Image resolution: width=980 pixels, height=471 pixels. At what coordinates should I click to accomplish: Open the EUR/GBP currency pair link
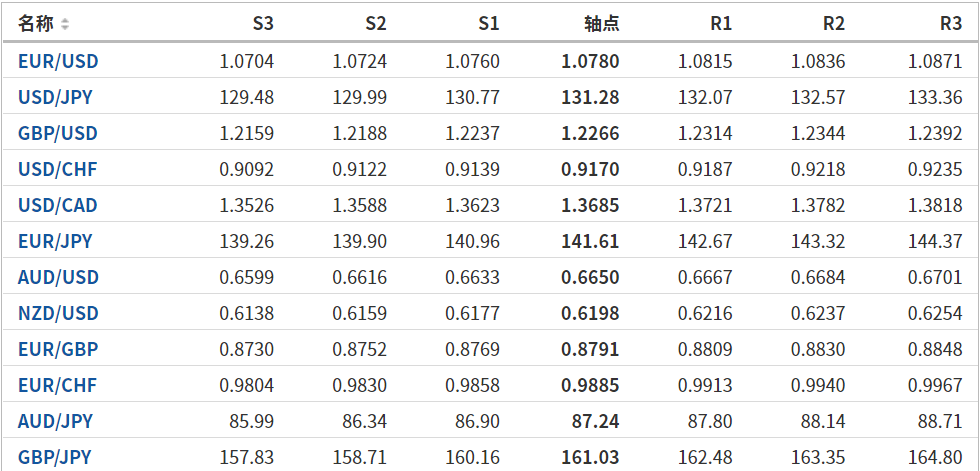pos(57,349)
